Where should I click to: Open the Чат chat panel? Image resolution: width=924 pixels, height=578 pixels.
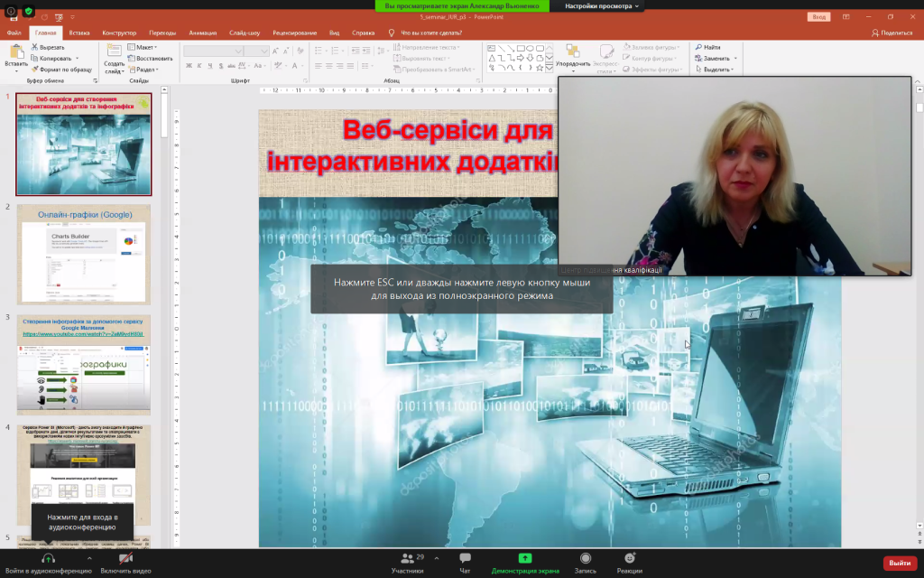coord(465,559)
